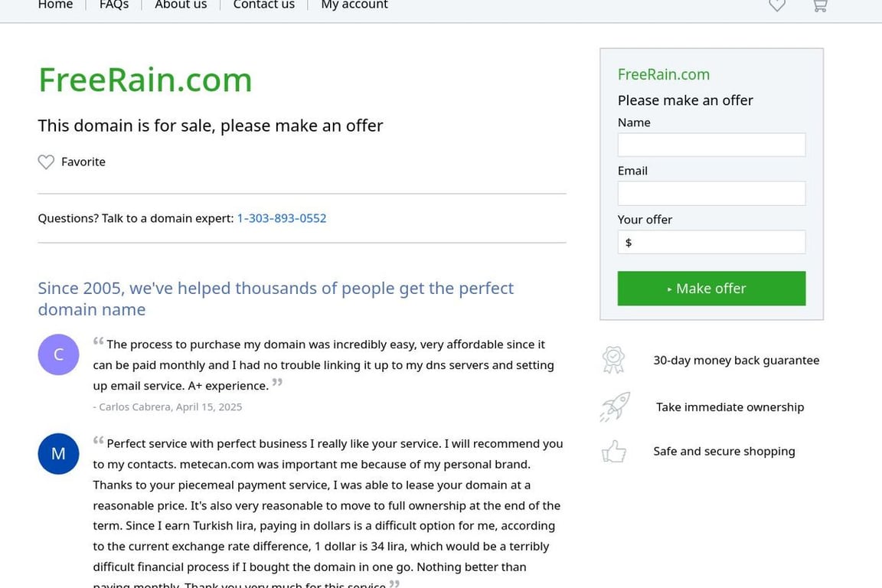Call the domain expert phone number link
Viewport: 882px width, 588px height.
pos(281,218)
